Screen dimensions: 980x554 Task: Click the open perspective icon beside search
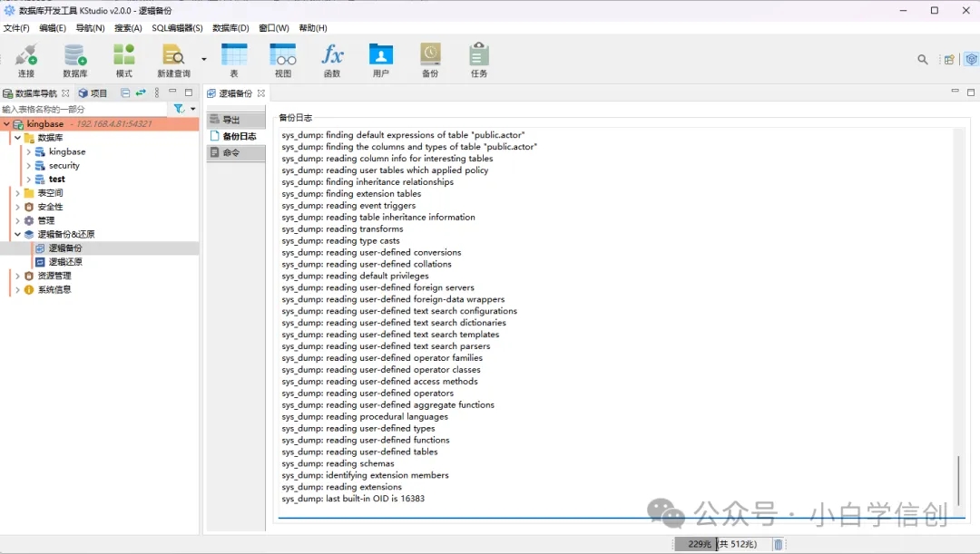949,59
